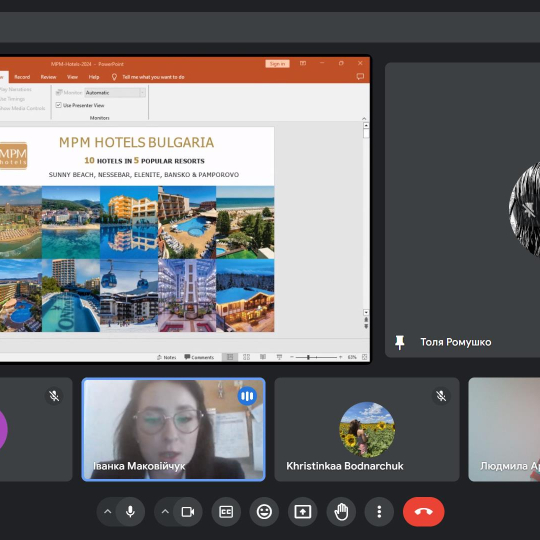Open the View tab in the PowerPoint ribbon
540x540 pixels.
(72, 77)
